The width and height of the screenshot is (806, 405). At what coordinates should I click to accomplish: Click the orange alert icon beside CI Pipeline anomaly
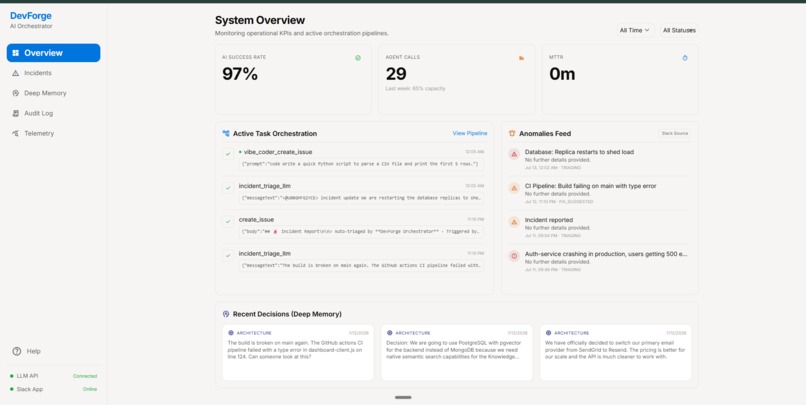(514, 188)
